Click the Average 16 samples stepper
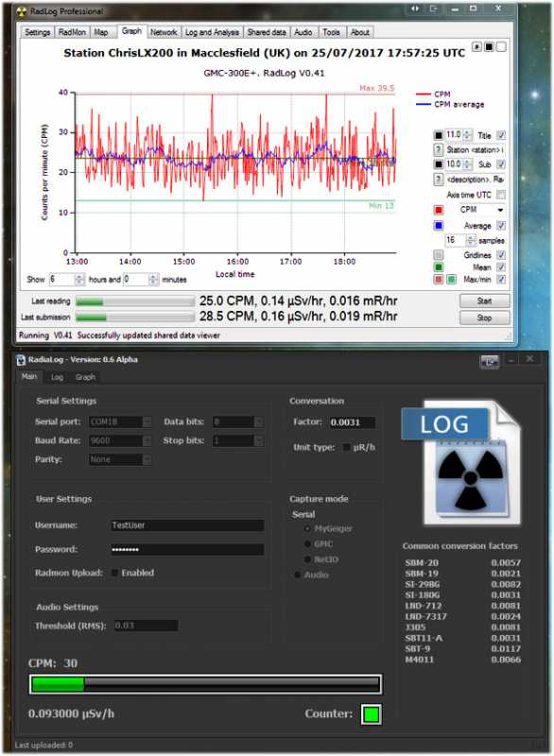 click(x=471, y=240)
